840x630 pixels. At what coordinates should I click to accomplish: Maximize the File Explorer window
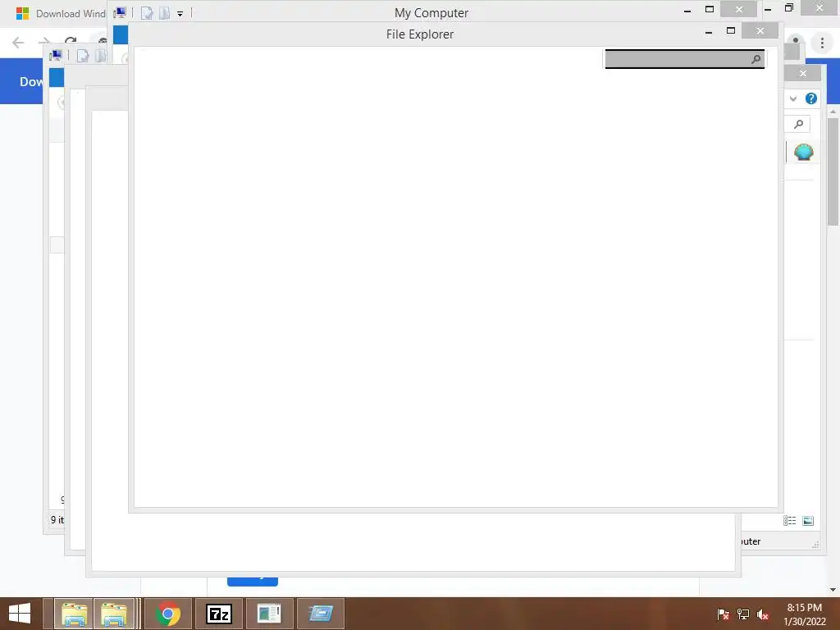tap(731, 31)
